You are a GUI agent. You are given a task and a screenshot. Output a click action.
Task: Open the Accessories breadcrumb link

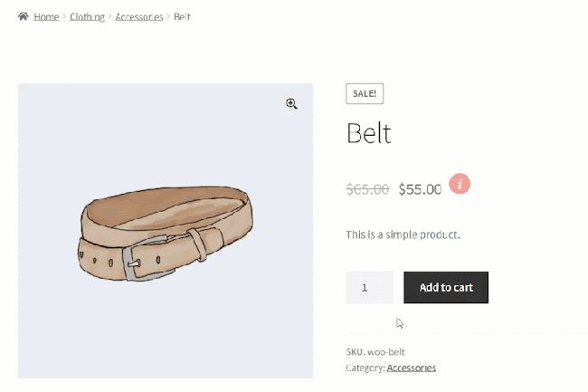[x=139, y=17]
